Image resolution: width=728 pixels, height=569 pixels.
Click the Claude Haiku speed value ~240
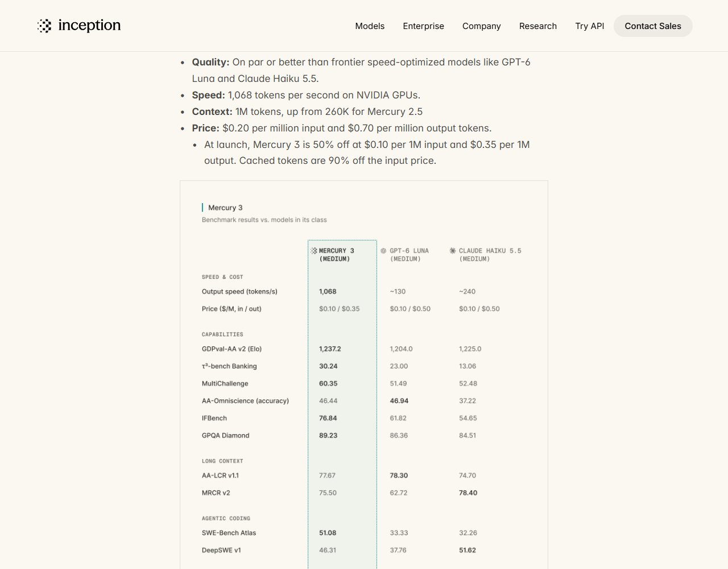coord(467,291)
